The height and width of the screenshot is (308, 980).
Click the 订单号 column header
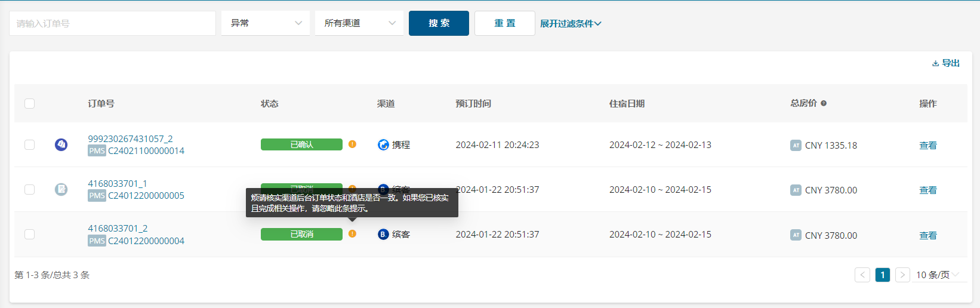(x=101, y=103)
